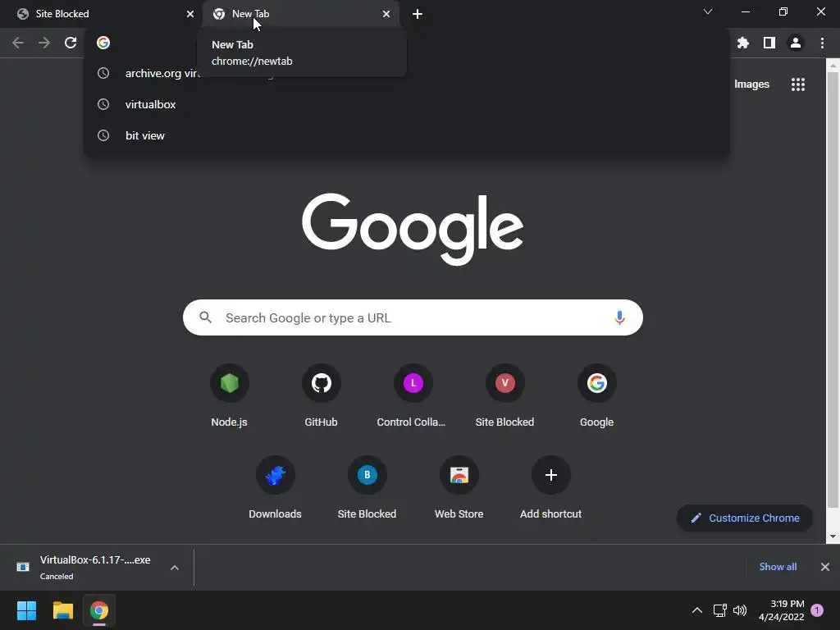The image size is (840, 630).
Task: Open File Explorer from the taskbar
Action: pyautogui.click(x=62, y=610)
